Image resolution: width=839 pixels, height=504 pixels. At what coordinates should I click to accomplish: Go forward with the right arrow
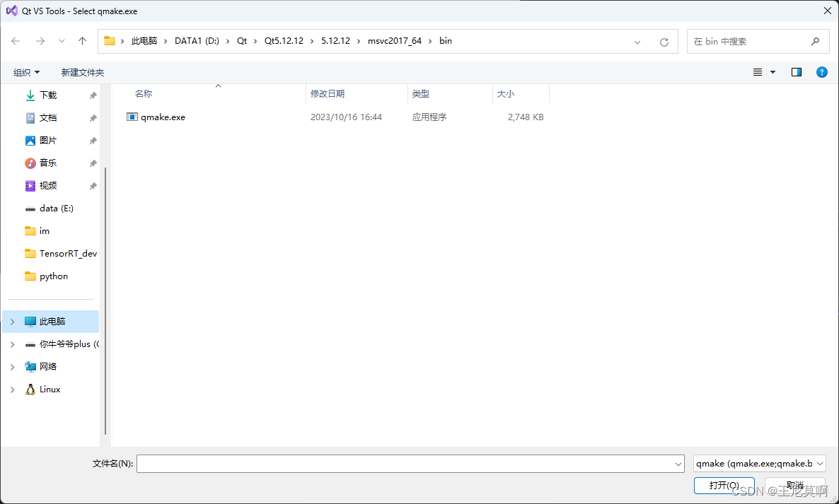point(40,41)
